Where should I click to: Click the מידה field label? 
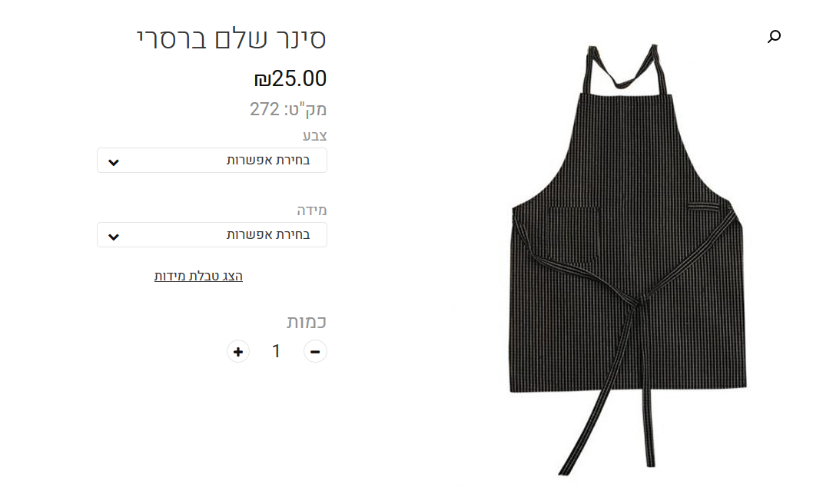click(312, 210)
